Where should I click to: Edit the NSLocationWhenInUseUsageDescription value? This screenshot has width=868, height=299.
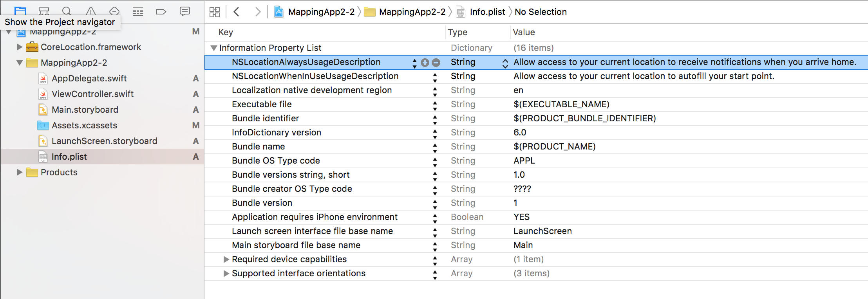[644, 76]
